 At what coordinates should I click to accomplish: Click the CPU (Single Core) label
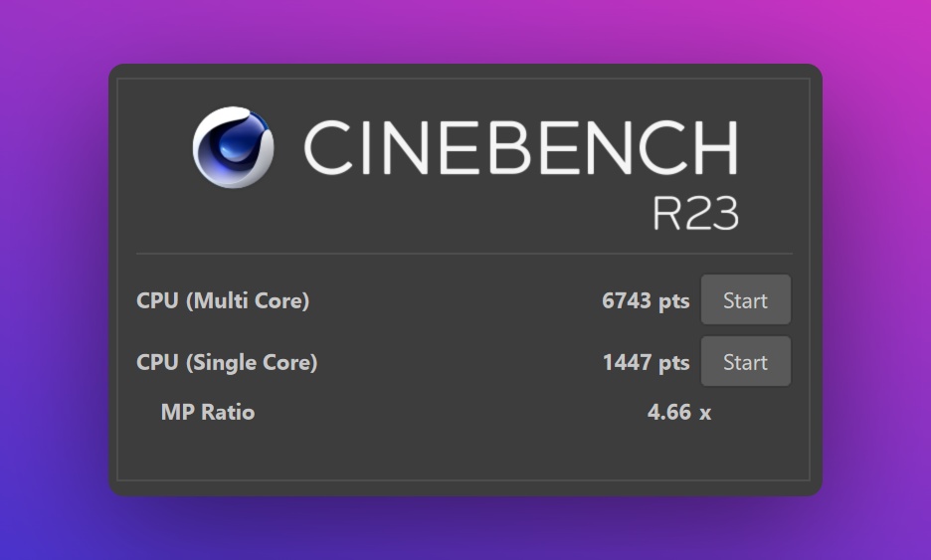[227, 362]
